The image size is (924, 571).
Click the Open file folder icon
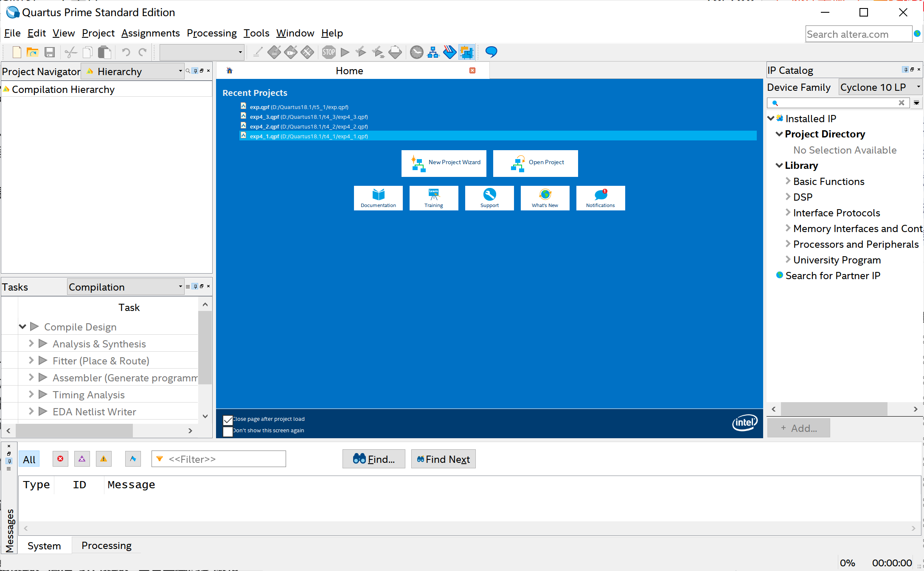click(x=33, y=52)
